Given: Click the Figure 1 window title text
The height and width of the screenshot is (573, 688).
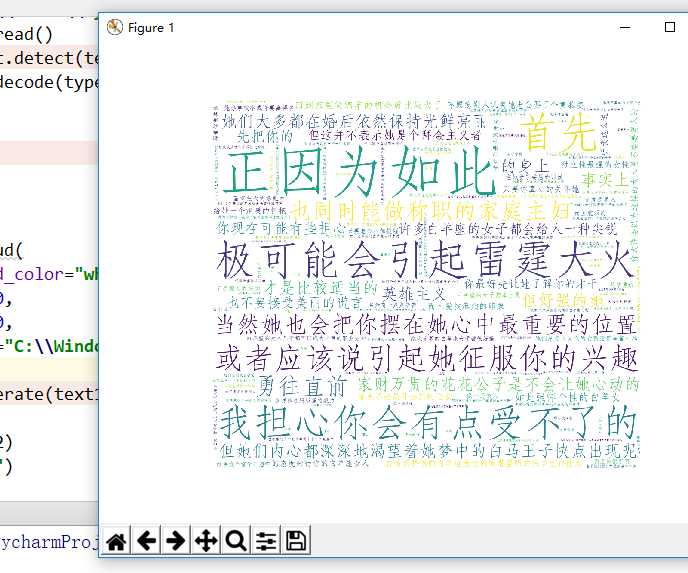Looking at the screenshot, I should coord(151,28).
